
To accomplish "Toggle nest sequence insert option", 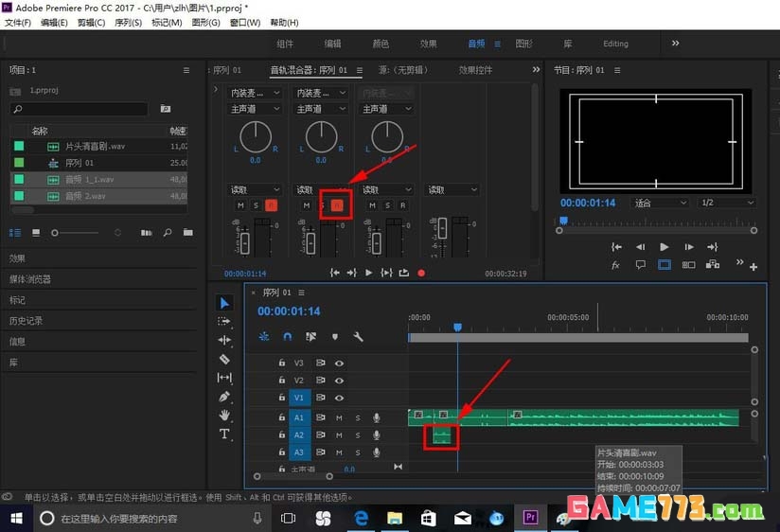I will 264,337.
